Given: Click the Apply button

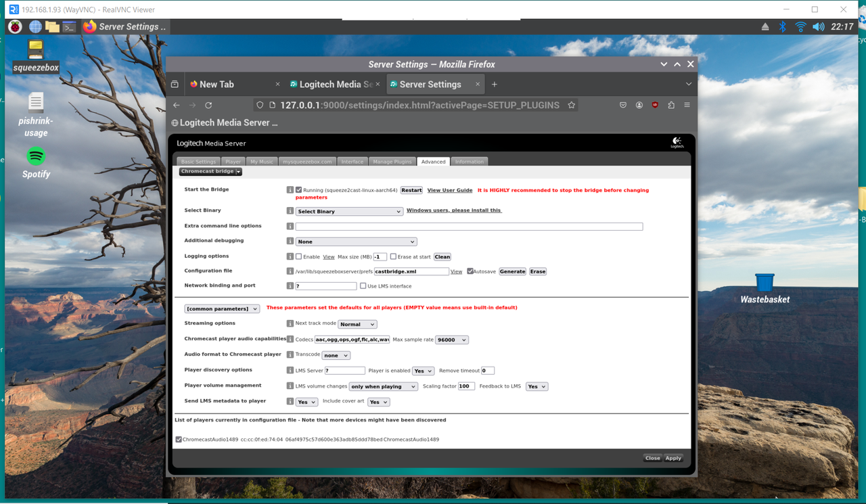Looking at the screenshot, I should click(673, 459).
